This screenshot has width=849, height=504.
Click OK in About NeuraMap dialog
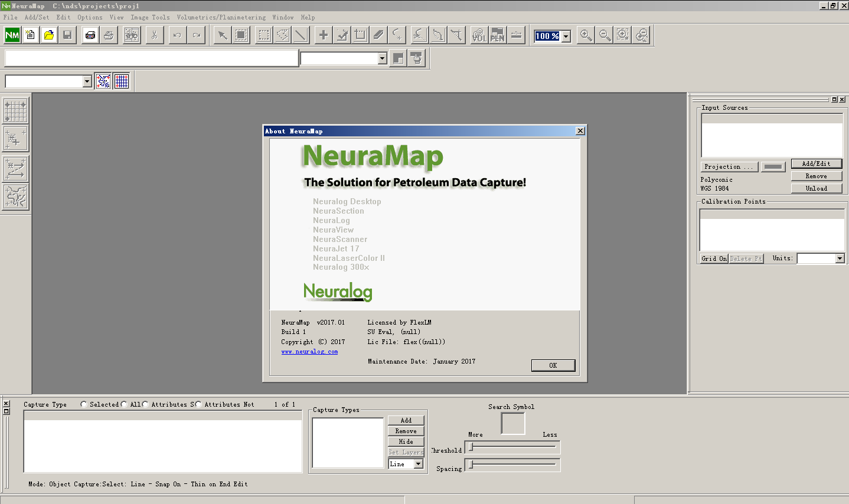553,365
